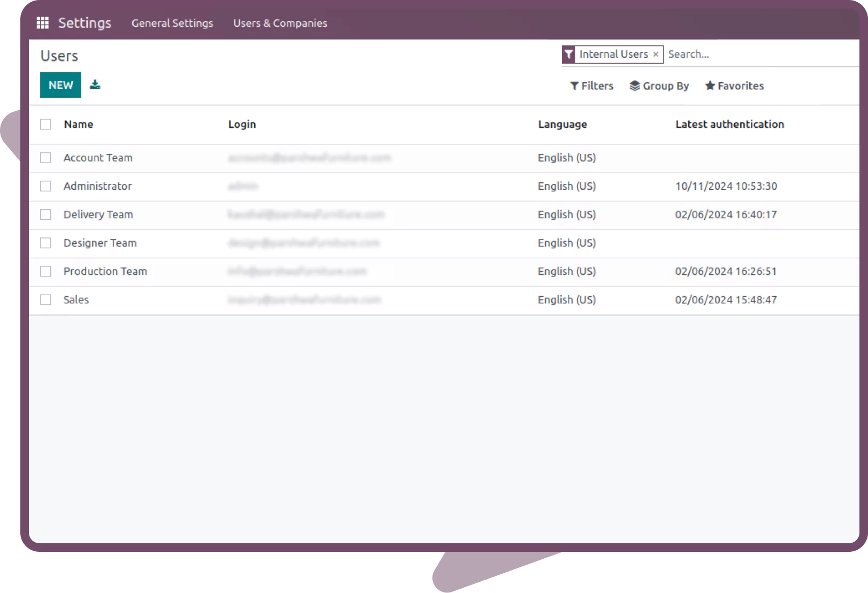Tick the Account Team row checkbox
The height and width of the screenshot is (593, 868).
coord(45,158)
